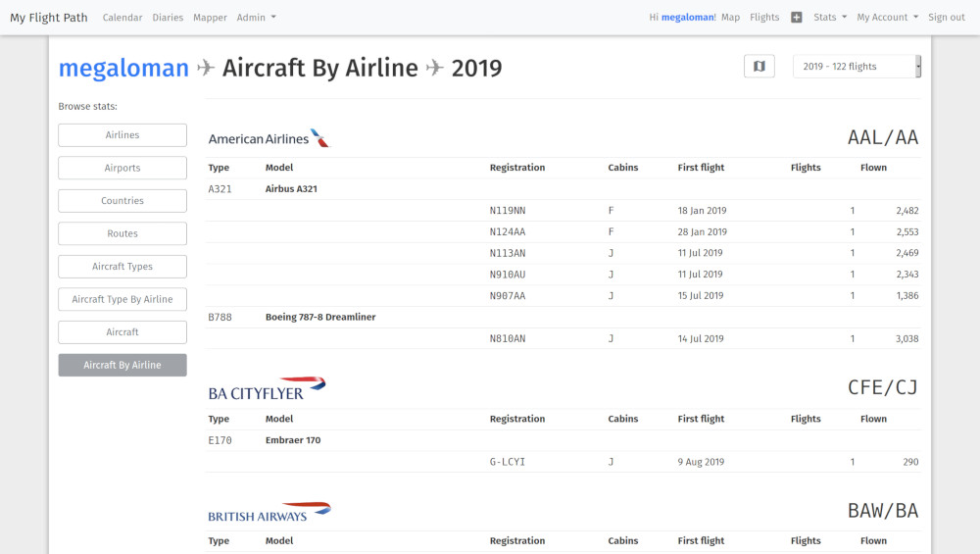Open the Calendar page from navbar
This screenshot has height=554, width=980.
(x=122, y=18)
